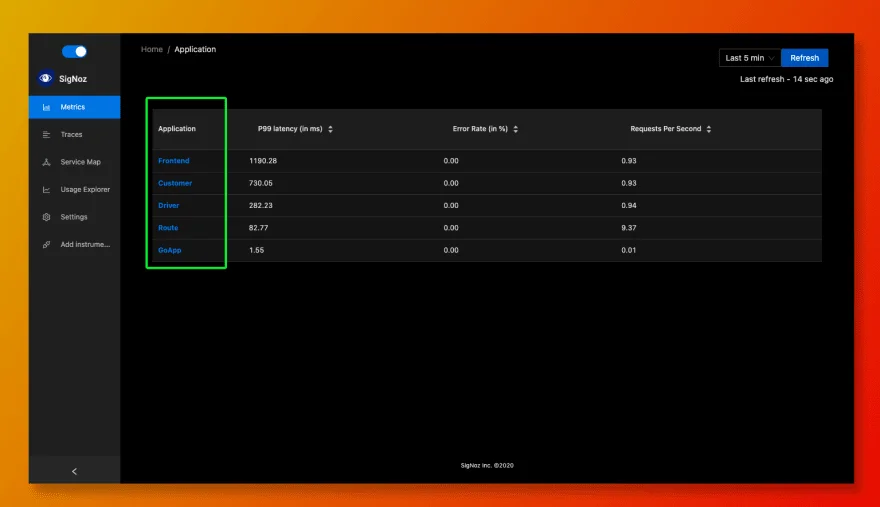Click the SigNoz brand name
Viewport: 880px width, 507px height.
pyautogui.click(x=73, y=79)
